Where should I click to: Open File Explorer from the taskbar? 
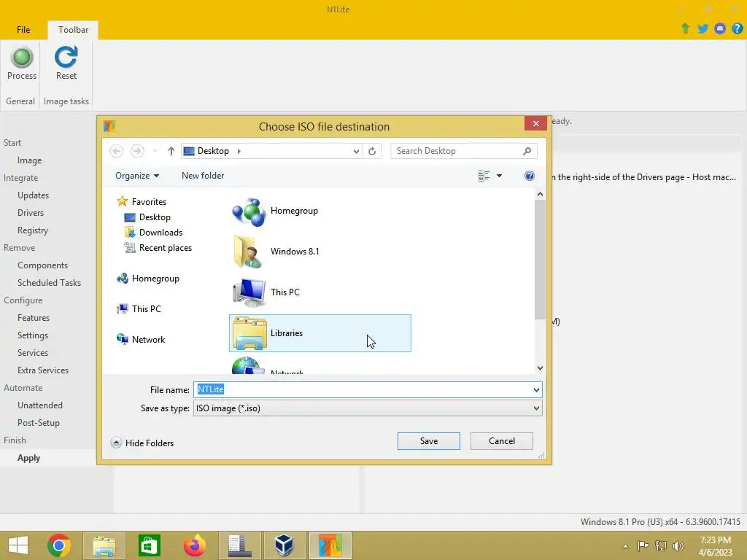pyautogui.click(x=104, y=545)
